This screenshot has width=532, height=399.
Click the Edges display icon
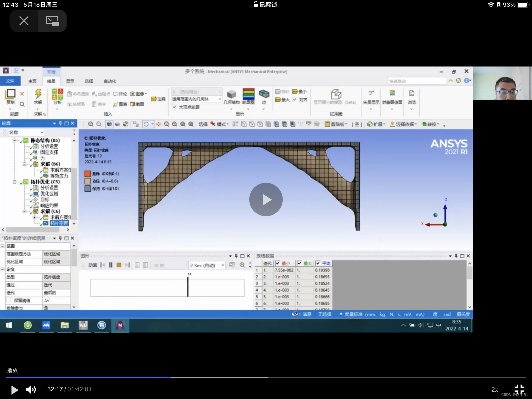[264, 94]
